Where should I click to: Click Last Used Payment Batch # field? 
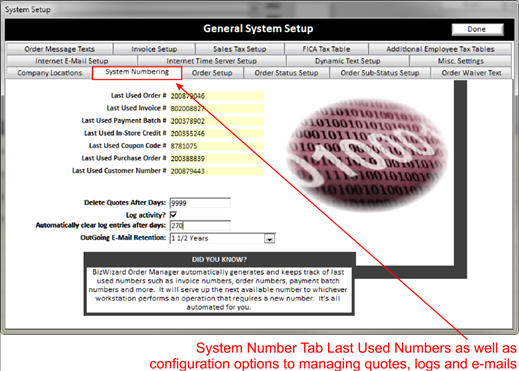217,121
